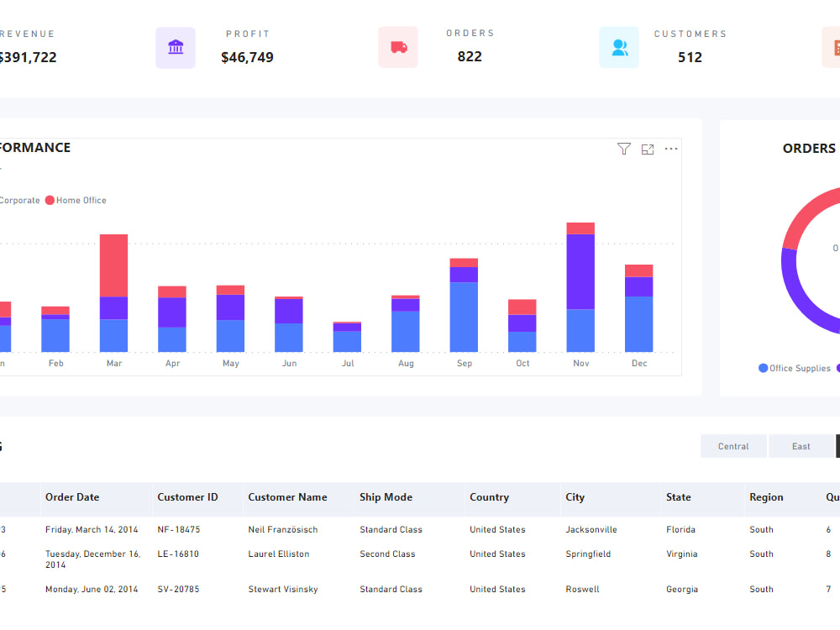This screenshot has width=840, height=630.
Task: Sort by the Ship Mode column header
Action: [386, 497]
